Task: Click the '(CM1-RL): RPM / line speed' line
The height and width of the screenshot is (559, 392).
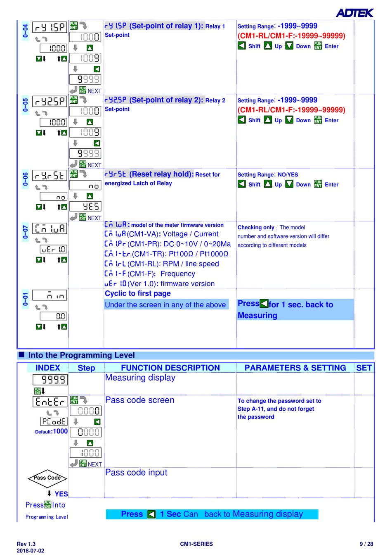Action: click(173, 264)
